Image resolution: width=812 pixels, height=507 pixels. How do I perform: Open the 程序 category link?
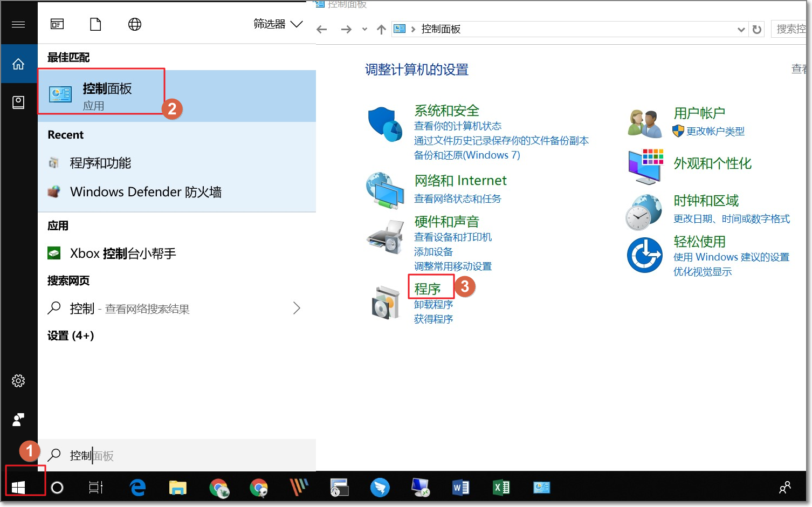coord(428,289)
